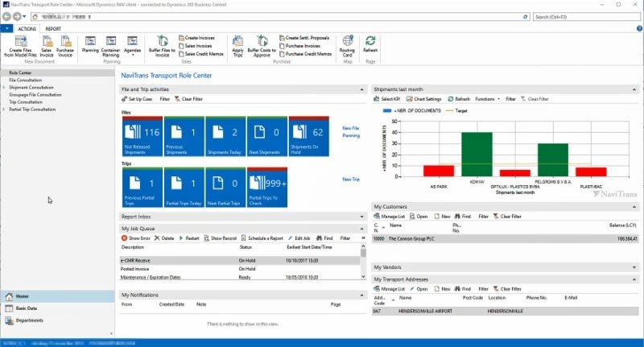Viewport: 644px width, 347px height.
Task: Open the blue application menu dropdown
Action: tap(6, 28)
